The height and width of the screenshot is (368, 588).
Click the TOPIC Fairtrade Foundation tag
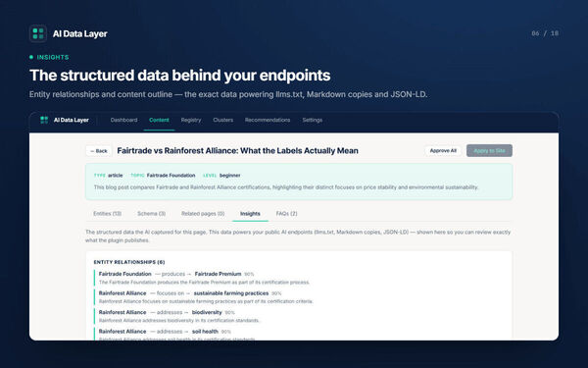[163, 176]
